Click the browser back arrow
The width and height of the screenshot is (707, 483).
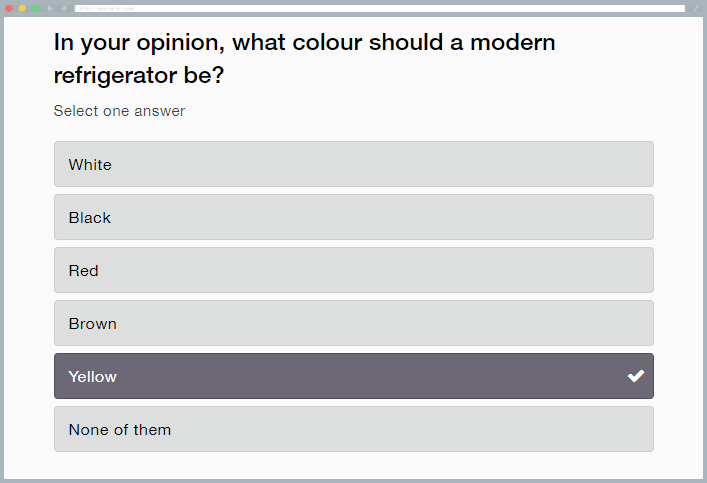[x=49, y=8]
